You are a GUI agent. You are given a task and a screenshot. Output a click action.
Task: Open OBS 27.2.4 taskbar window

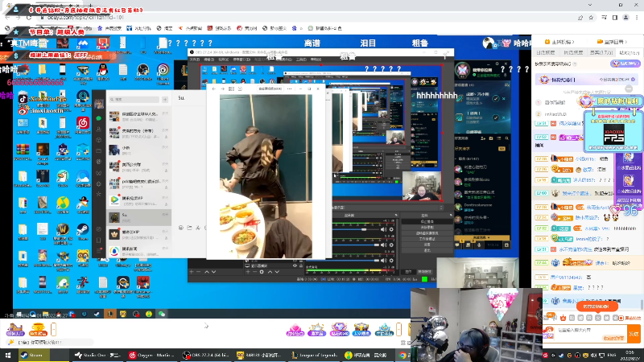[206, 356]
